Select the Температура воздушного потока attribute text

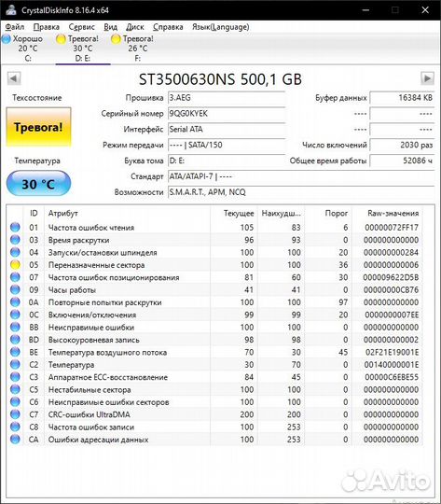[x=107, y=352]
